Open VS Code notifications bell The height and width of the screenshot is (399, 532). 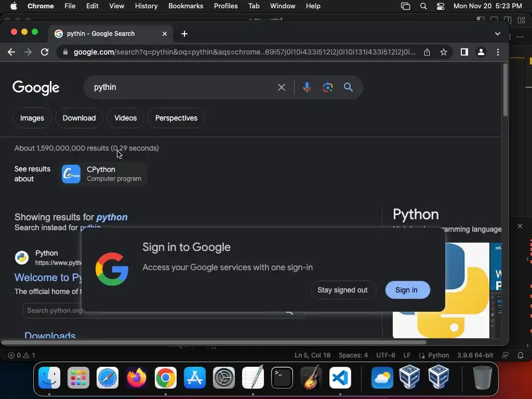pos(521,355)
